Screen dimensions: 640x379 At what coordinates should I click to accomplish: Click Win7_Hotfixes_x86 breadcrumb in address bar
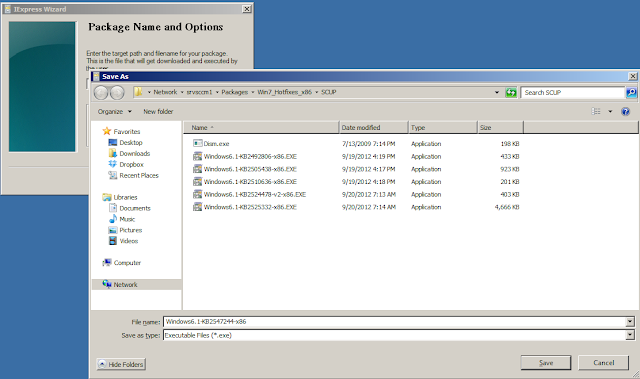(x=284, y=92)
